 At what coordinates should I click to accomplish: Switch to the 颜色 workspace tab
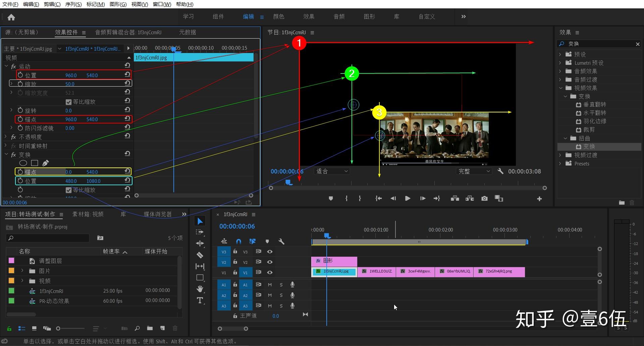coord(278,17)
